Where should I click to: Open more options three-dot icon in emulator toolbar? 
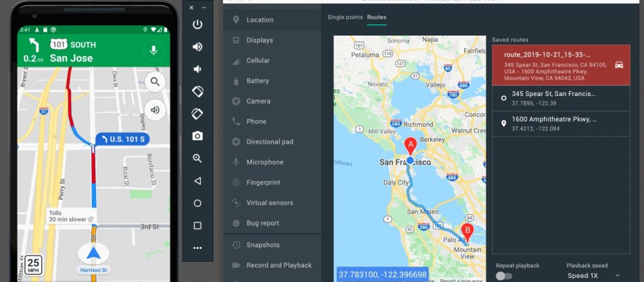click(197, 248)
